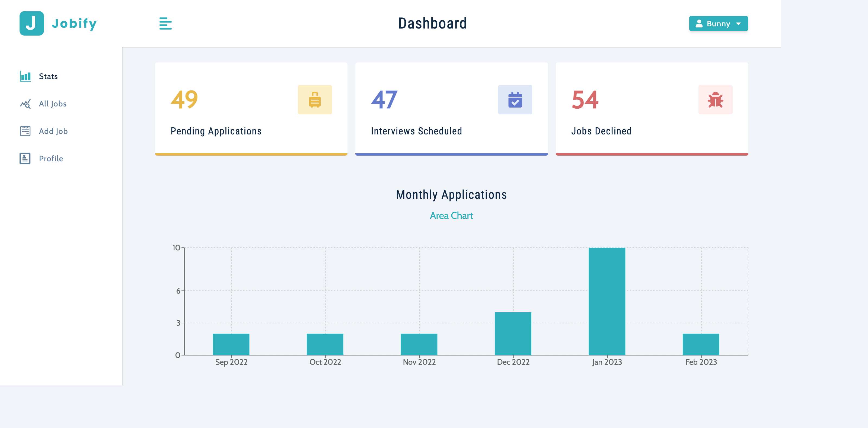Switch chart type via Area Chart link

[451, 216]
